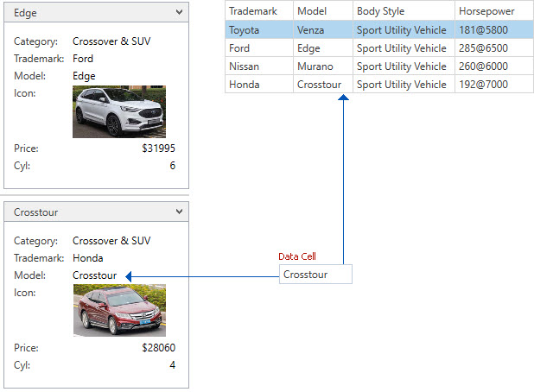Select the Nissan trademark cell
534x392 pixels.
pyautogui.click(x=259, y=66)
